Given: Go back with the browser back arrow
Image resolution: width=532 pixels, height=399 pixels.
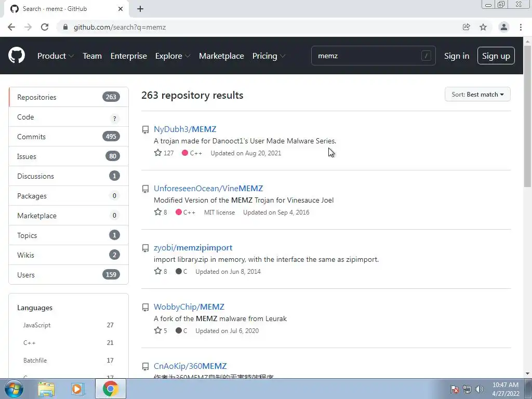Looking at the screenshot, I should tap(11, 27).
